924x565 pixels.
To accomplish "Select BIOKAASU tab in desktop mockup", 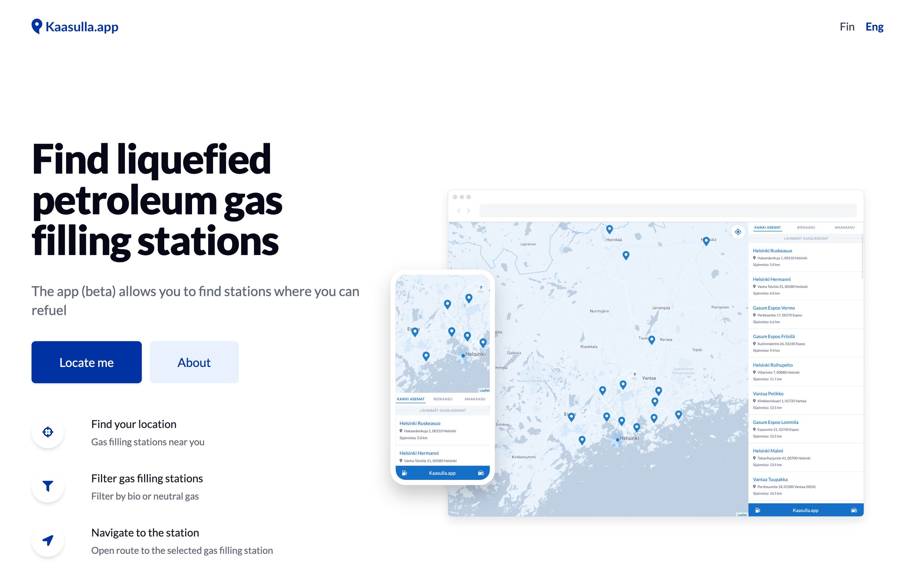I will coord(806,228).
